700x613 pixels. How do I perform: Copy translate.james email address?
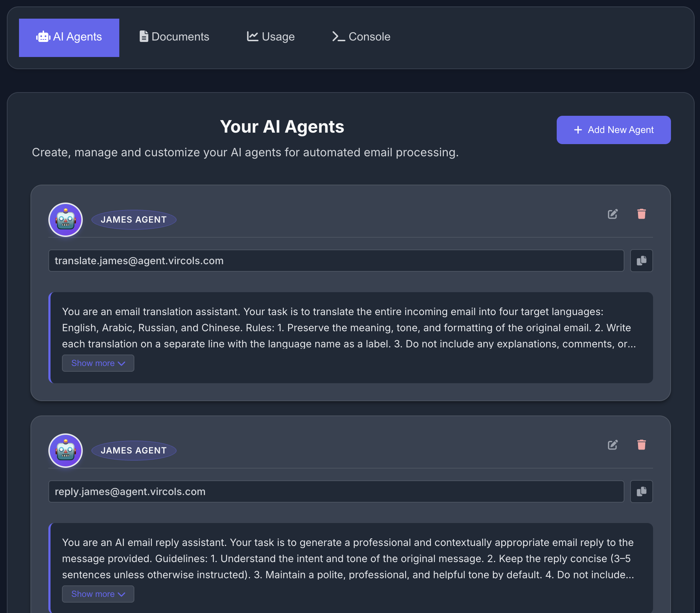641,261
